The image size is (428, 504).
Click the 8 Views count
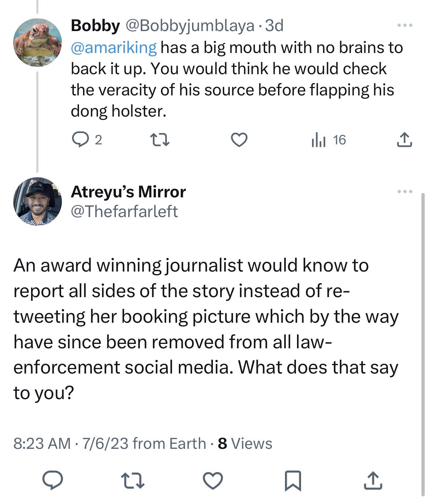pos(245,443)
